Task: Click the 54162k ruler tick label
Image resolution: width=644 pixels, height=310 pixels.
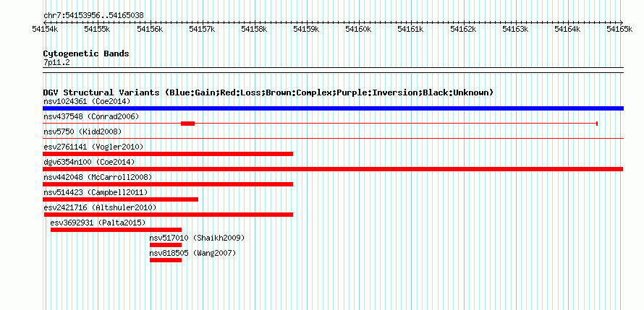Action: click(x=463, y=29)
